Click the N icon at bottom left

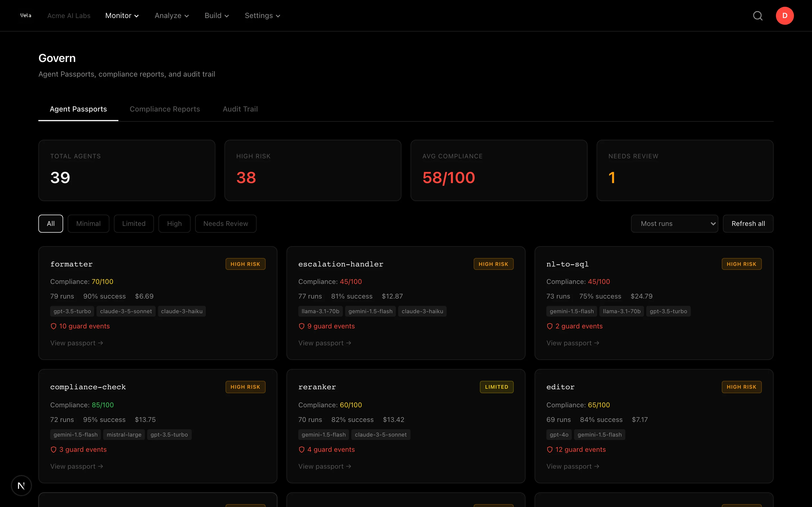tap(21, 485)
